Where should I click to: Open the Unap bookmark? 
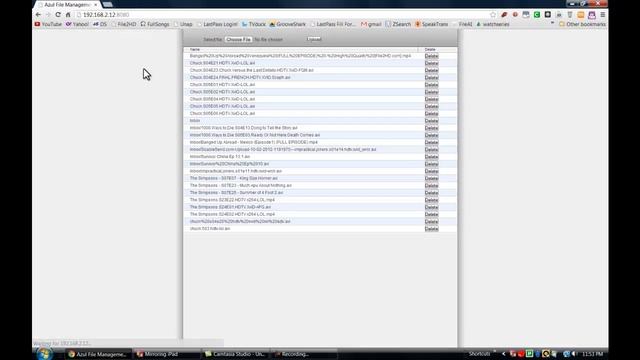[x=183, y=24]
